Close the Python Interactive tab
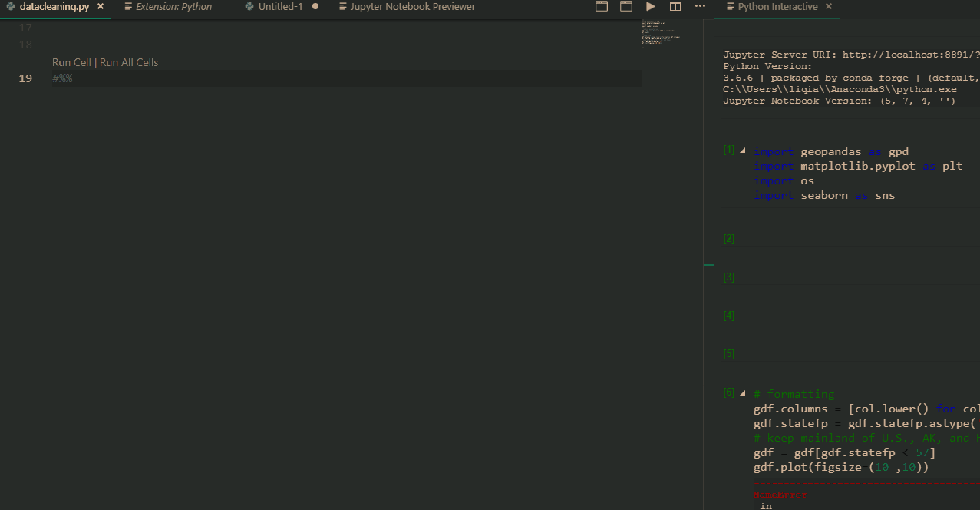 pos(829,7)
